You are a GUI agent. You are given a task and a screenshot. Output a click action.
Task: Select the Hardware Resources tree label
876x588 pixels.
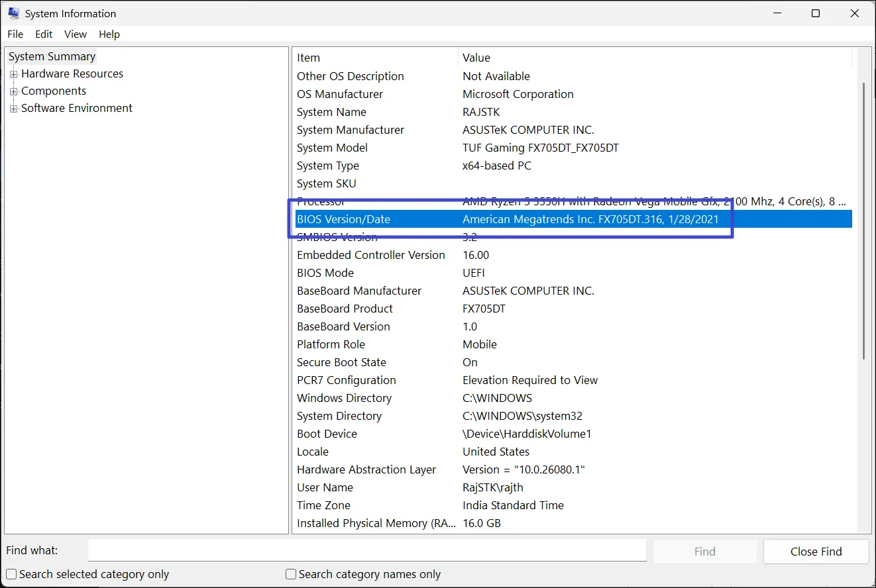tap(72, 73)
